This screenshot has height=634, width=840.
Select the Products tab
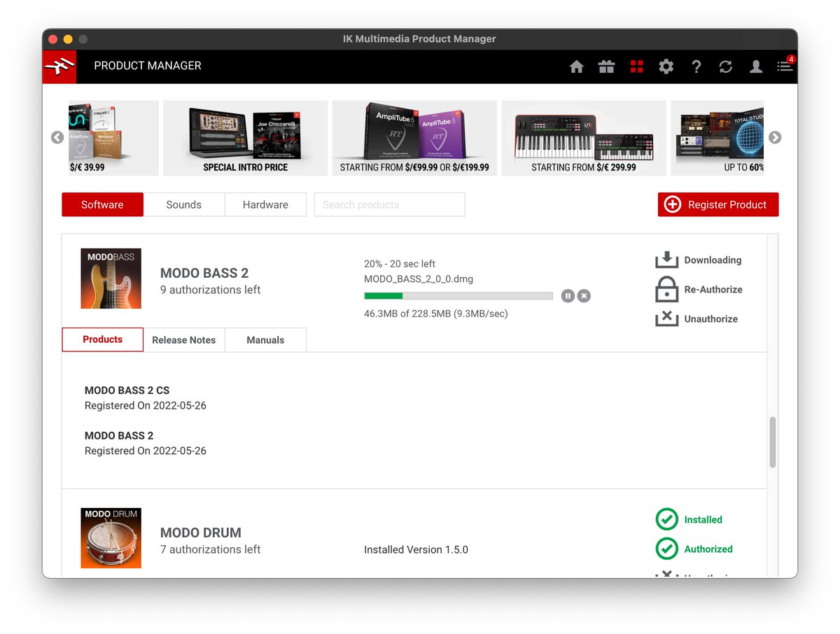coord(102,339)
